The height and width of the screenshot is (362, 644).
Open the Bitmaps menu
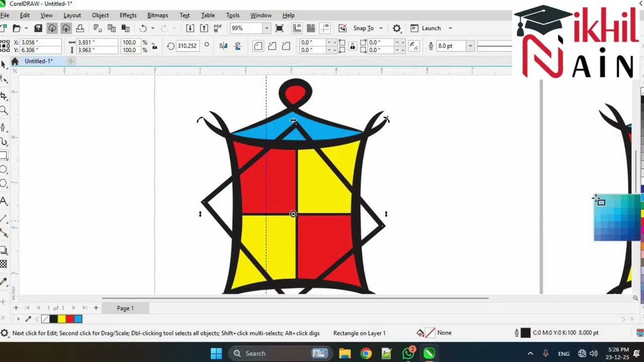157,16
